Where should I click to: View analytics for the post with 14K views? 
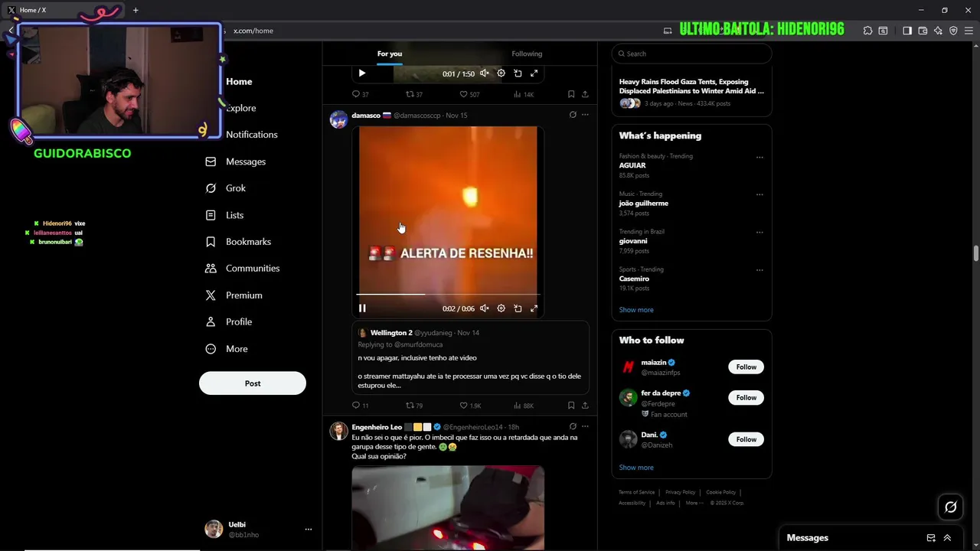pyautogui.click(x=524, y=94)
